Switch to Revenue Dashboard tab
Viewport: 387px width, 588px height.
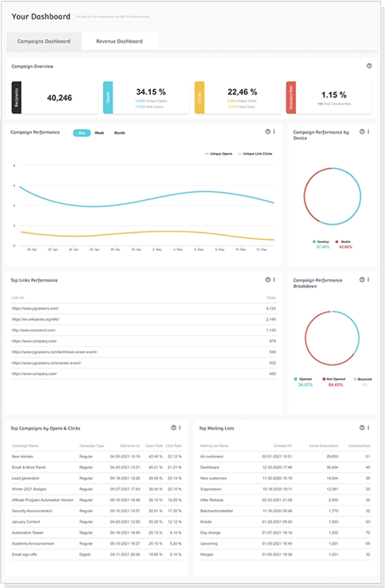(x=119, y=41)
